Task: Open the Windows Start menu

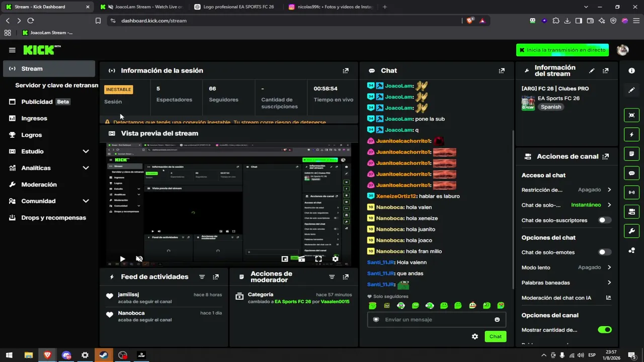Action: [x=9, y=355]
